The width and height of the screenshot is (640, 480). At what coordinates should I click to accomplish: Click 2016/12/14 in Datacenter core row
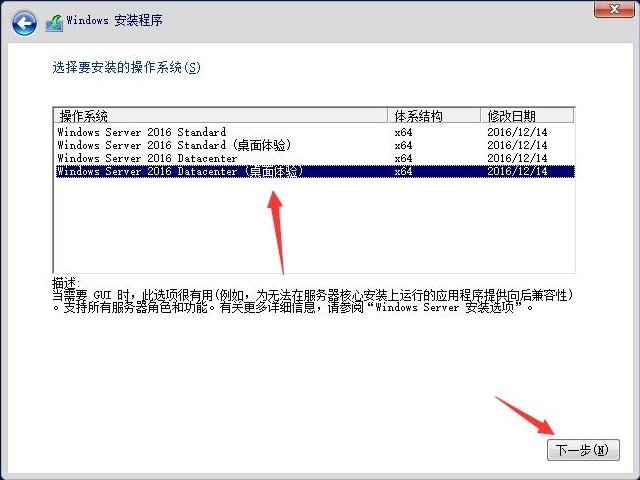[517, 158]
